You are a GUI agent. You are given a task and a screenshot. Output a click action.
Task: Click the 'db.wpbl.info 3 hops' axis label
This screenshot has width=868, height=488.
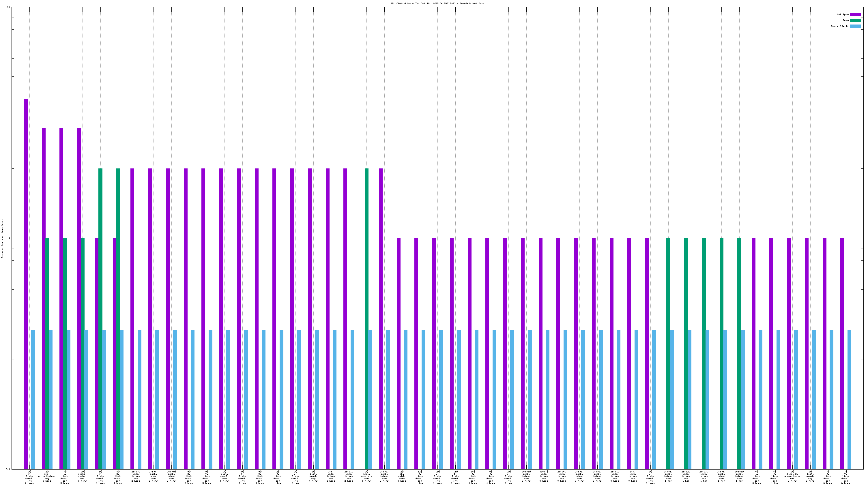click(402, 476)
